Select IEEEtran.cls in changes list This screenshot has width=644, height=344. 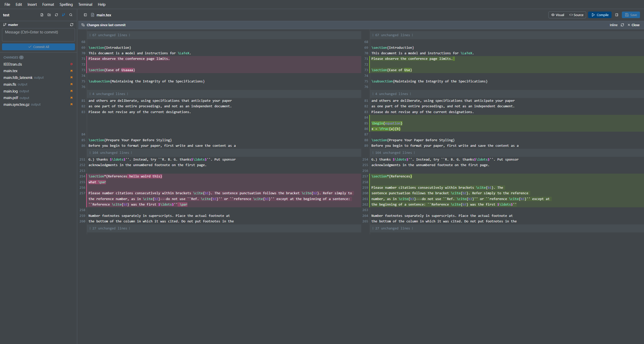[38, 64]
